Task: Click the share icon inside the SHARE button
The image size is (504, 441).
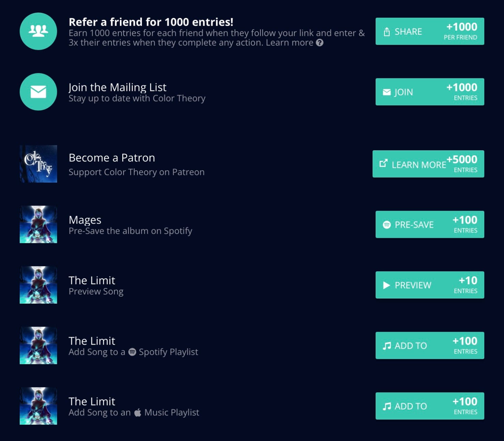Action: (x=387, y=31)
